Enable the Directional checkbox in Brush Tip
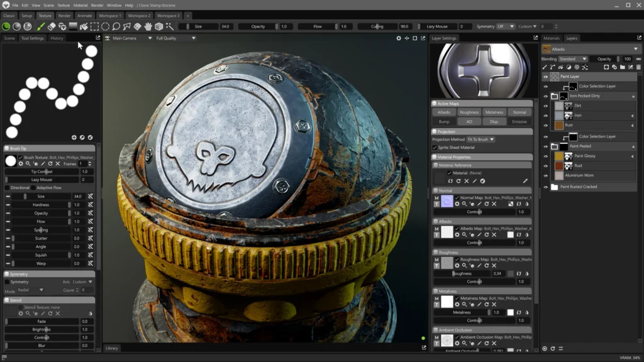This screenshot has width=644, height=362. (8, 187)
